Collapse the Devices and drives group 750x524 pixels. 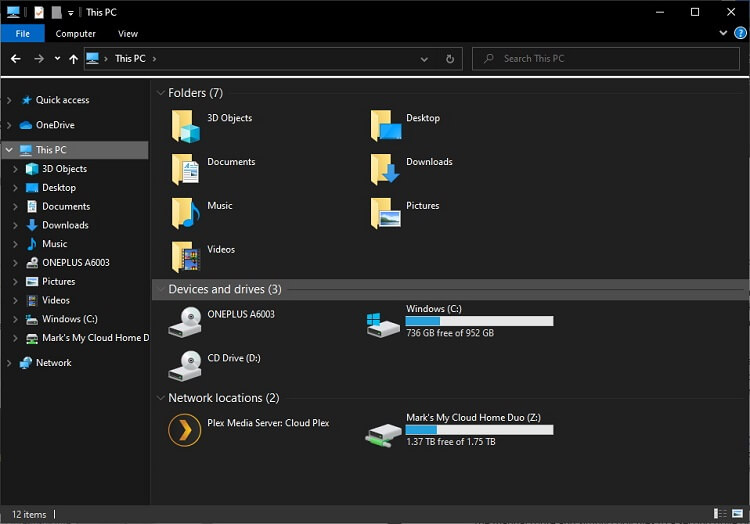[x=160, y=289]
